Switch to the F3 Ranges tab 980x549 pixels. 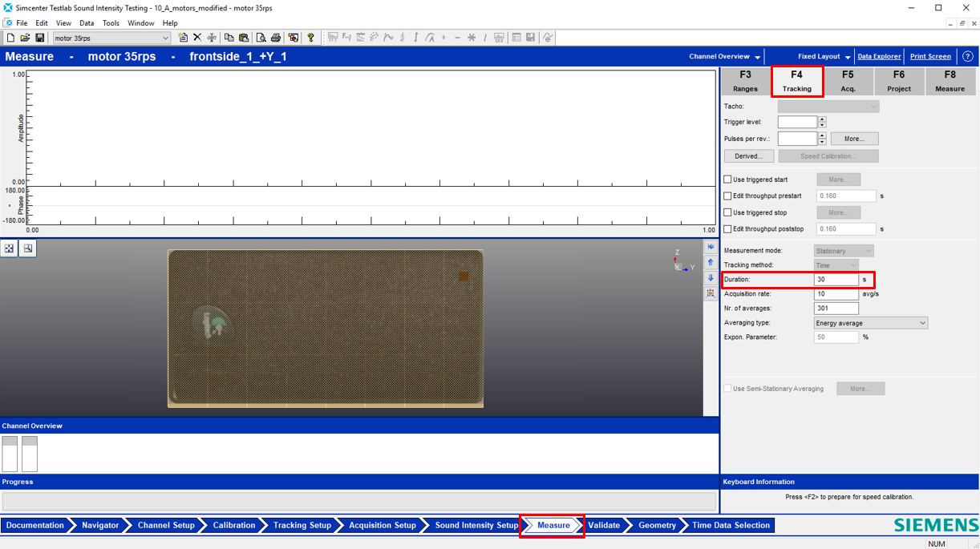pos(745,81)
